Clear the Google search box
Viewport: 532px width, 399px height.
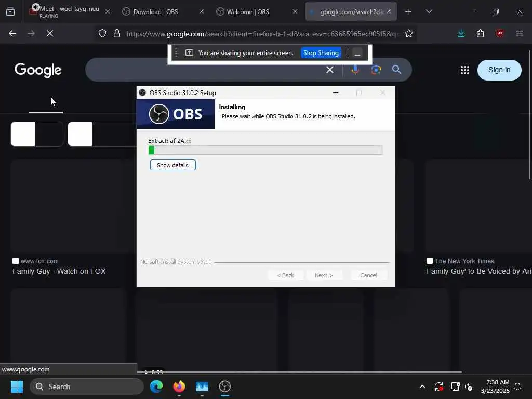[330, 70]
